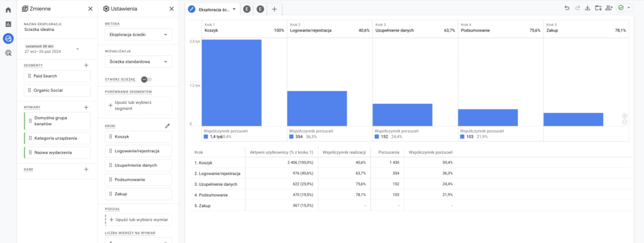Switch to the first E tab
644x243 pixels.
(247, 9)
